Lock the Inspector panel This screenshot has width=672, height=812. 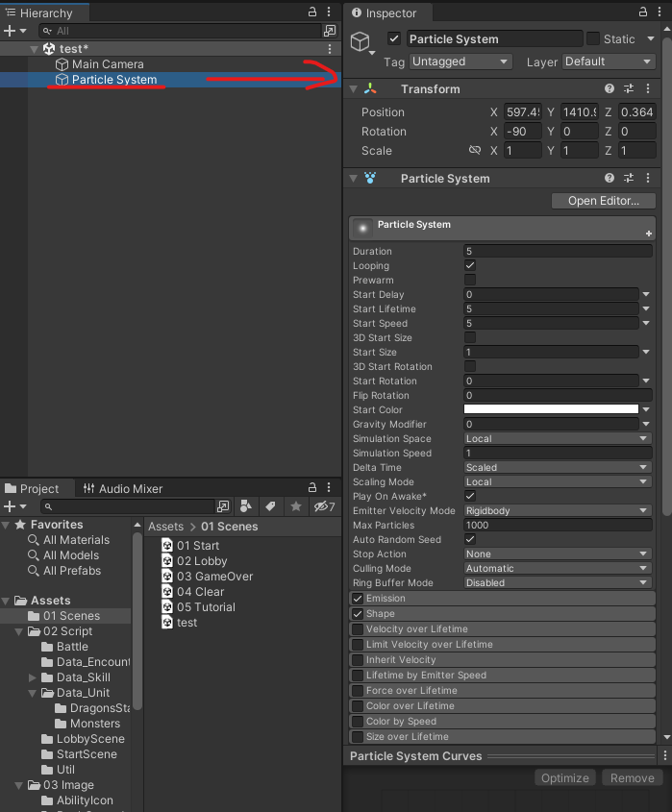click(643, 12)
